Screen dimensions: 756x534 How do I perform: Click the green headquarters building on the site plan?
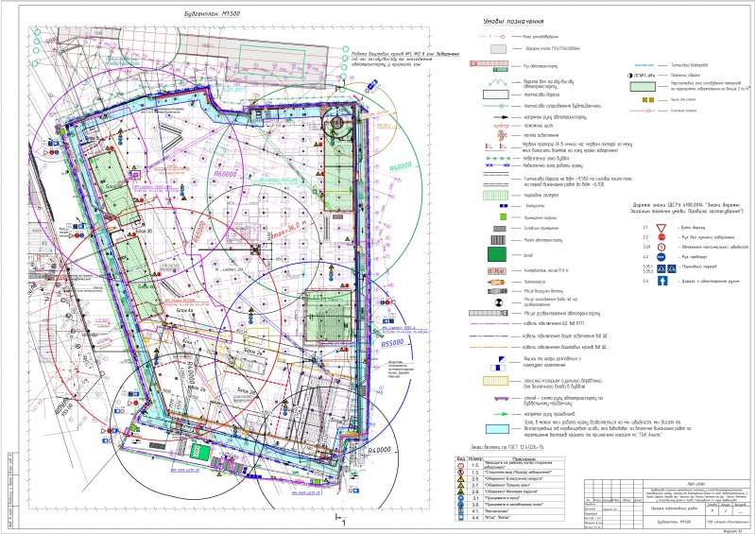coord(200,452)
